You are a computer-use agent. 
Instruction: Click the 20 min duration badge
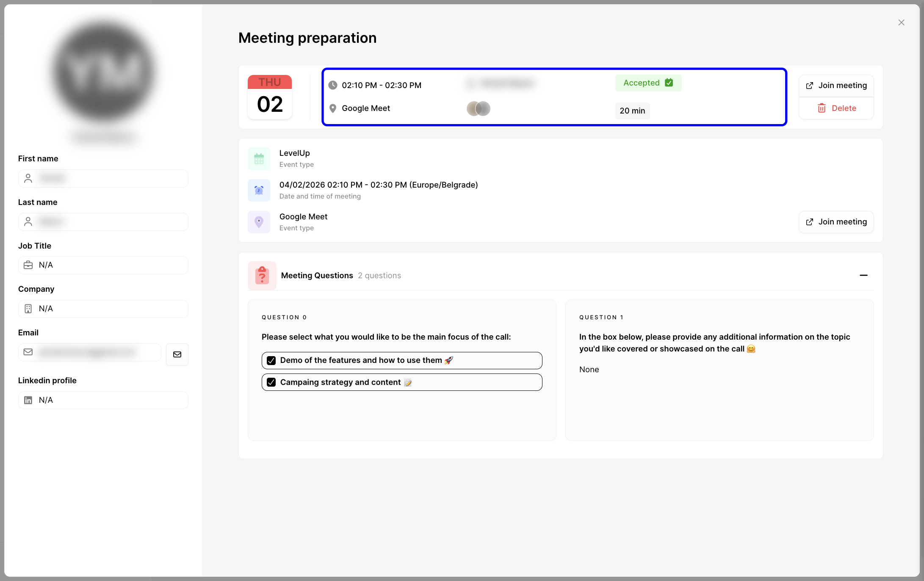[632, 111]
